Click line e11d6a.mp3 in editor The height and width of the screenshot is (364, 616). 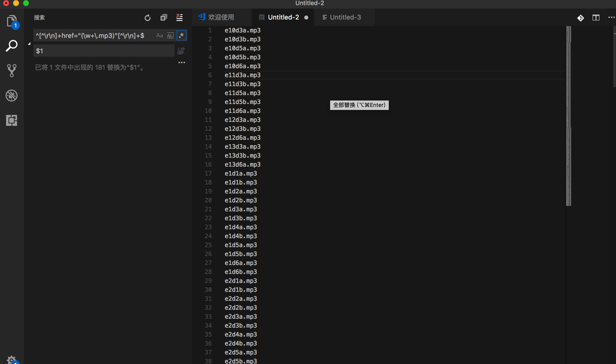[x=243, y=111]
